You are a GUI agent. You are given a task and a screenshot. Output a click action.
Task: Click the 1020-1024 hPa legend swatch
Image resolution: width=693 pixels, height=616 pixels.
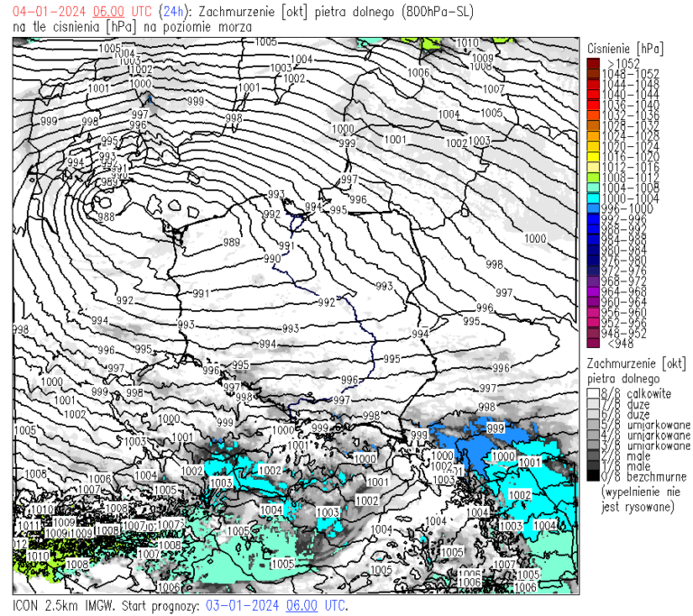[592, 145]
